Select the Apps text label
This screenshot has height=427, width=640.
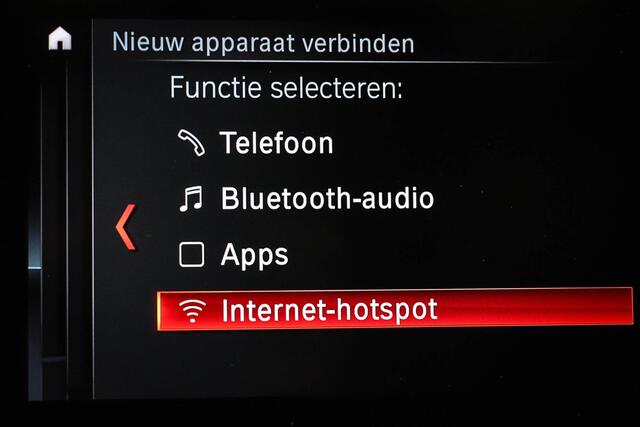[254, 256]
